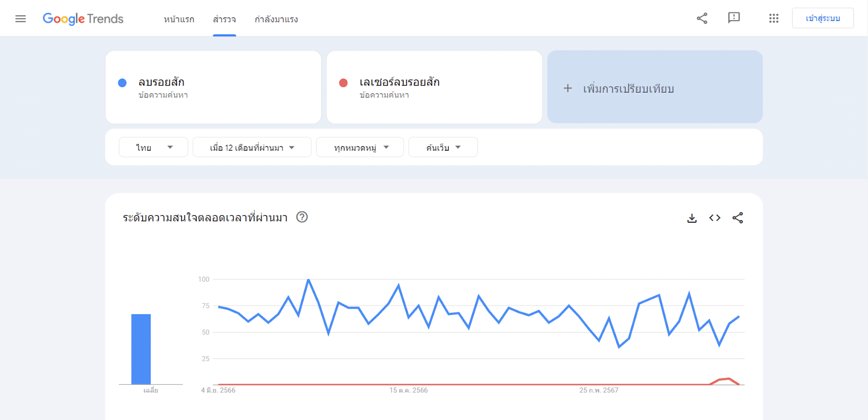
Task: Add a comparison term with เพิ่มการเปรียบเทียบ
Action: tap(655, 87)
